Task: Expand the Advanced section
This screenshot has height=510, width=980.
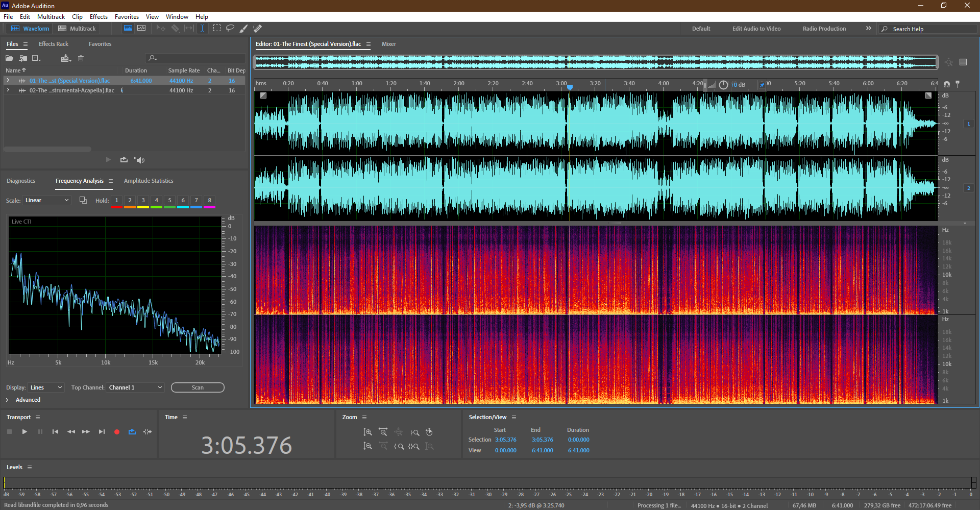Action: pyautogui.click(x=7, y=400)
